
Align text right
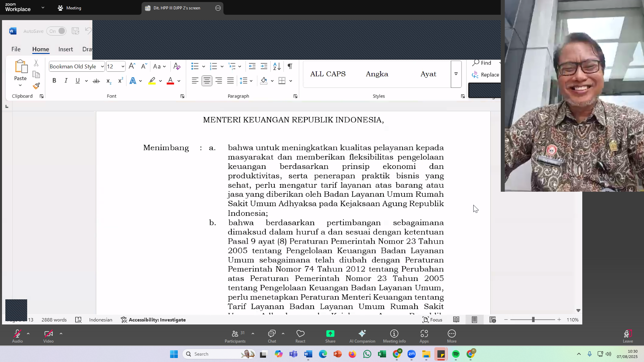pyautogui.click(x=219, y=81)
